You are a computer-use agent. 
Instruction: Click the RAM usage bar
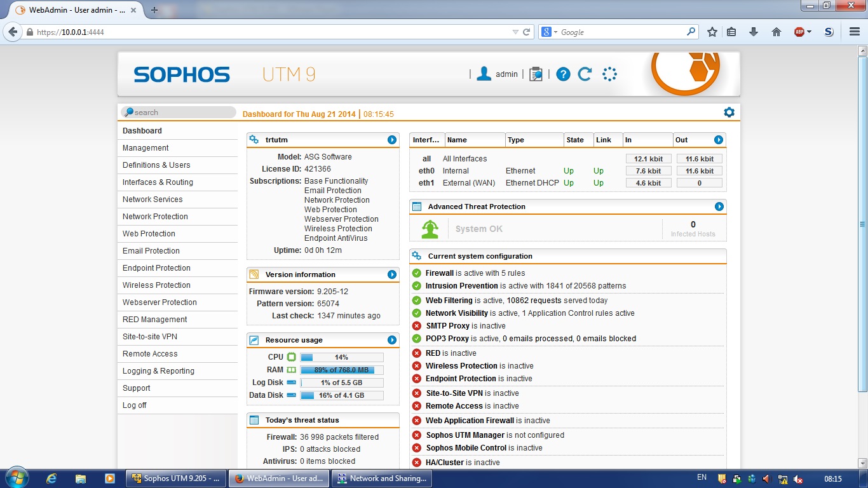(x=342, y=370)
